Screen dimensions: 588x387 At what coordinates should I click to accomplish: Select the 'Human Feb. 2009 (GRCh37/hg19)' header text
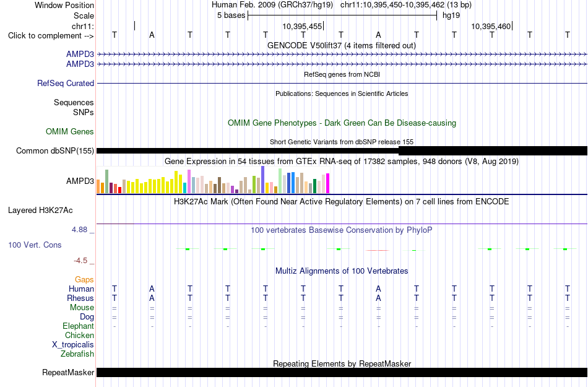(272, 5)
